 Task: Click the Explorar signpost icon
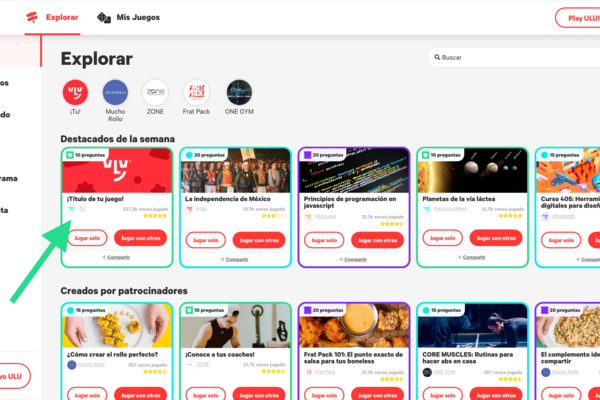32,18
